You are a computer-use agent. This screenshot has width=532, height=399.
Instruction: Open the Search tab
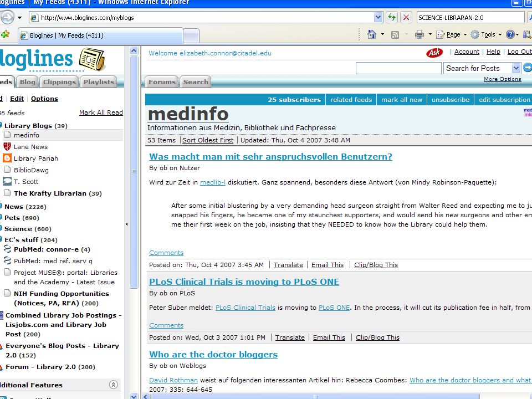196,82
